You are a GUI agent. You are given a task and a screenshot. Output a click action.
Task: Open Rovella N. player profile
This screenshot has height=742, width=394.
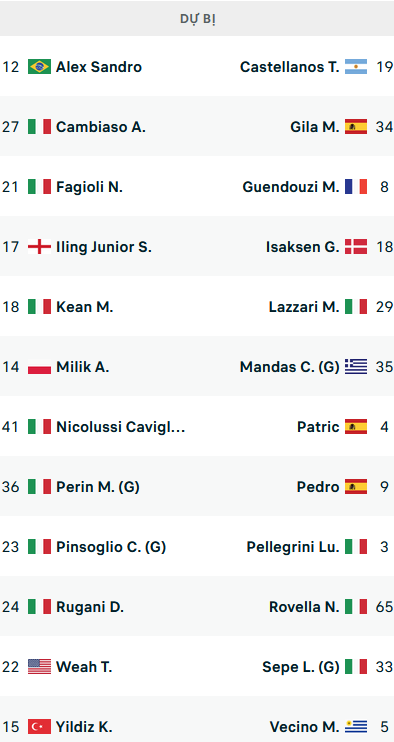coord(304,607)
